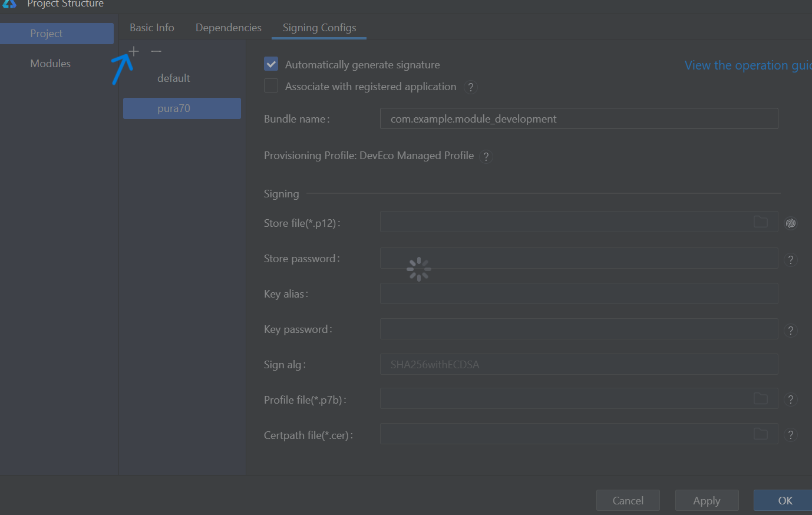
Task: Browse folder icon in Certpath file field
Action: 761,434
